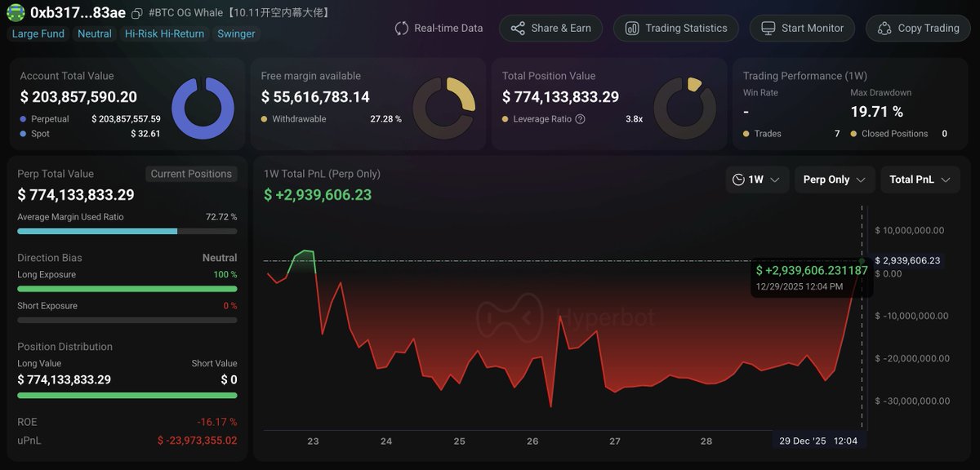Click the Leverage Ratio help icon
This screenshot has height=470, width=980.
coord(580,119)
